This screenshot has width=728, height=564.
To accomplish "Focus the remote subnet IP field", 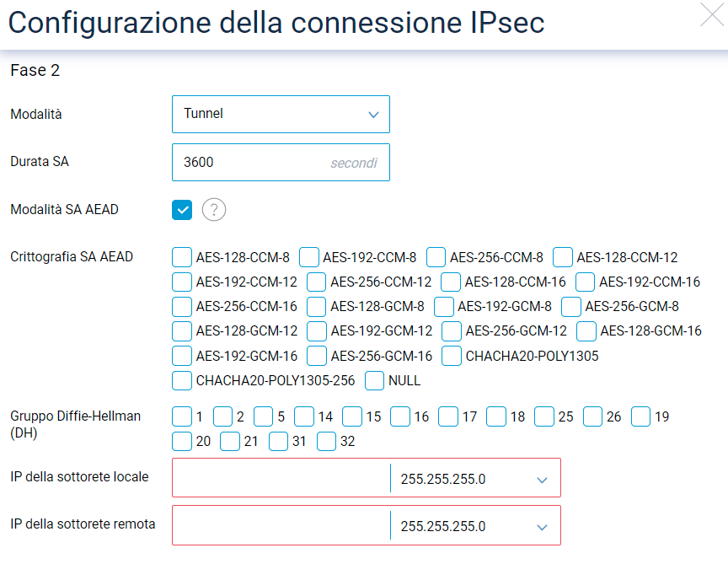I will pyautogui.click(x=281, y=525).
